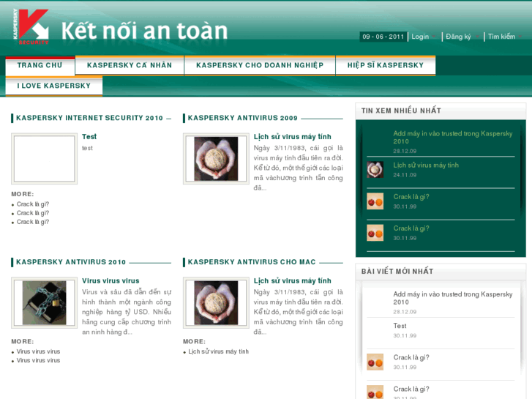
Task: Open second Crack là gì? in Tin xem nhiều nhất
Action: click(x=411, y=228)
